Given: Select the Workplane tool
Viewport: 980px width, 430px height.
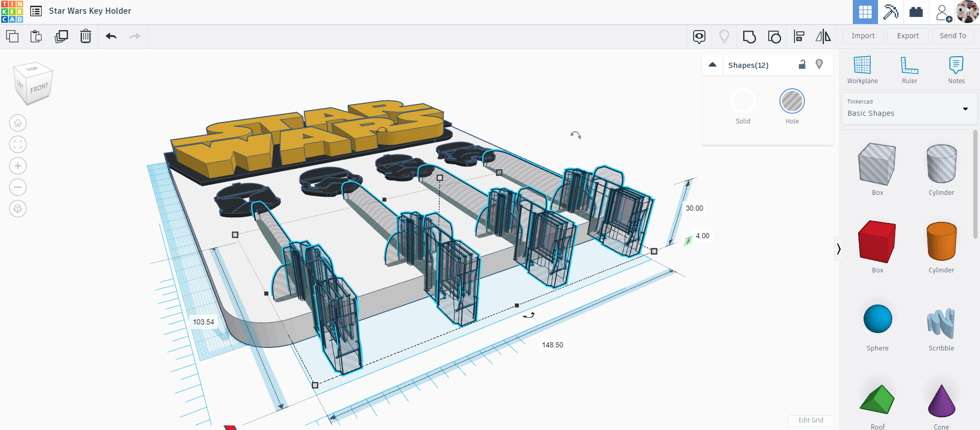Looking at the screenshot, I should 863,70.
